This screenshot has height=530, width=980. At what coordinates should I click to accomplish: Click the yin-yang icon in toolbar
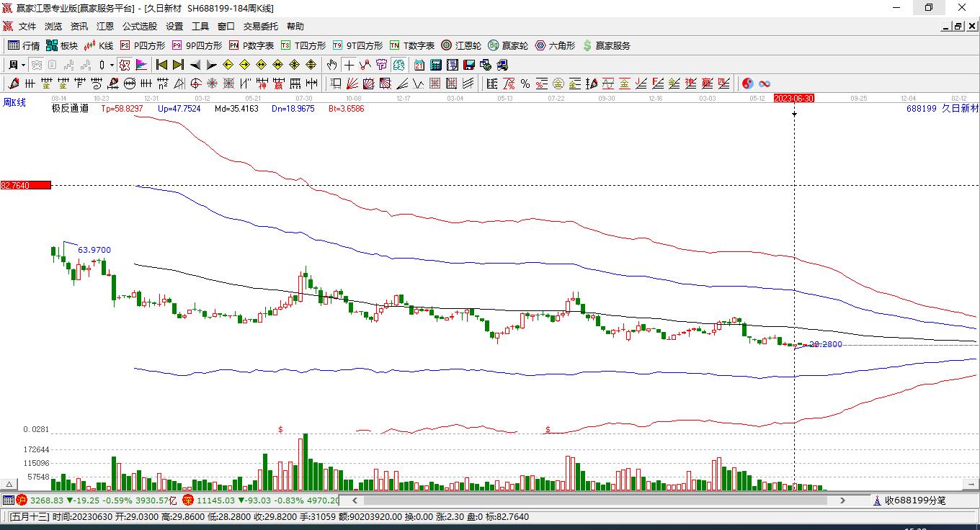748,84
